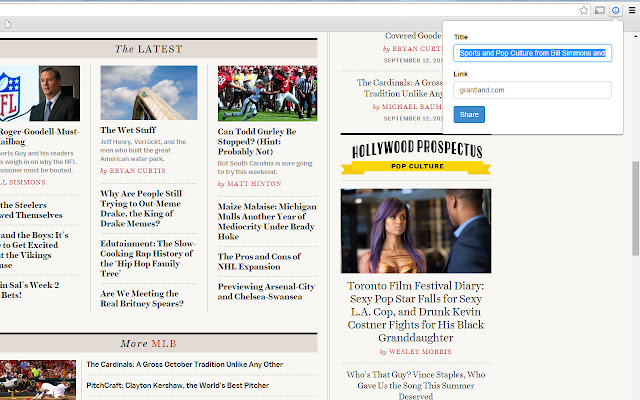The height and width of the screenshot is (400, 640).
Task: Open the Chrome hamburger menu
Action: point(632,10)
